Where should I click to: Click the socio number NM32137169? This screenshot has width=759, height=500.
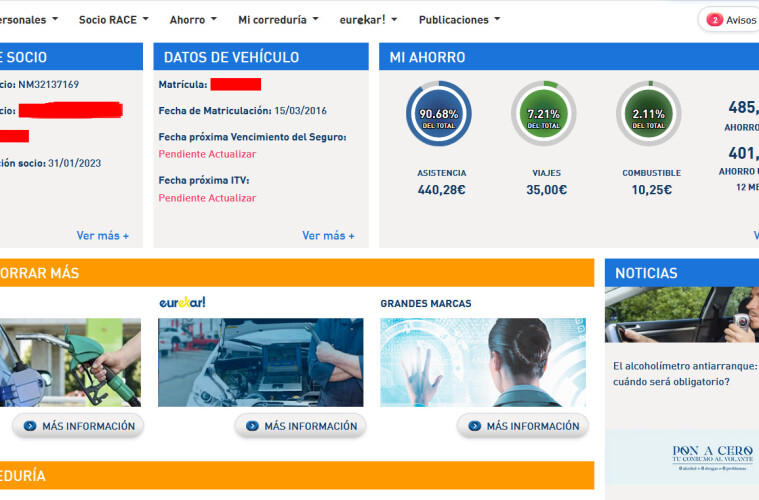[x=48, y=84]
